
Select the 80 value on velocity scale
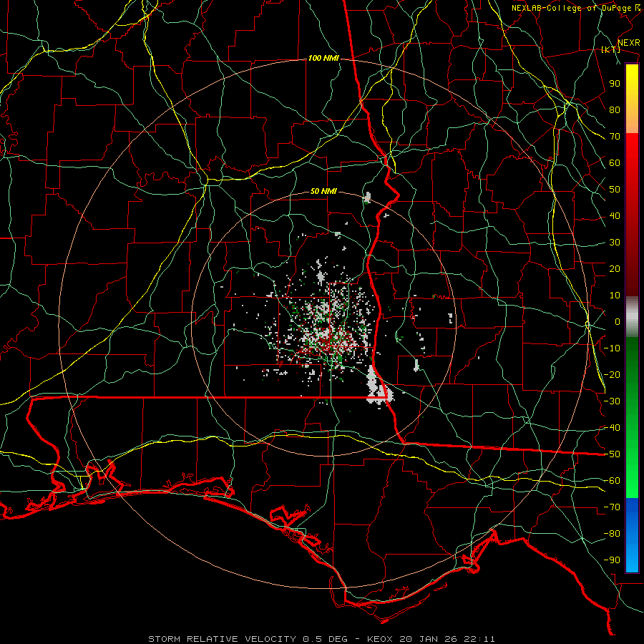click(615, 109)
